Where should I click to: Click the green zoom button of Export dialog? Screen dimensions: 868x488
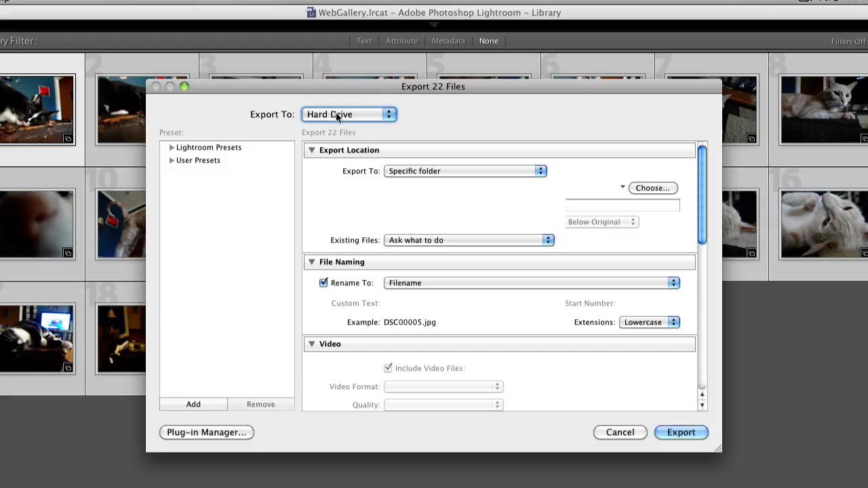click(184, 87)
